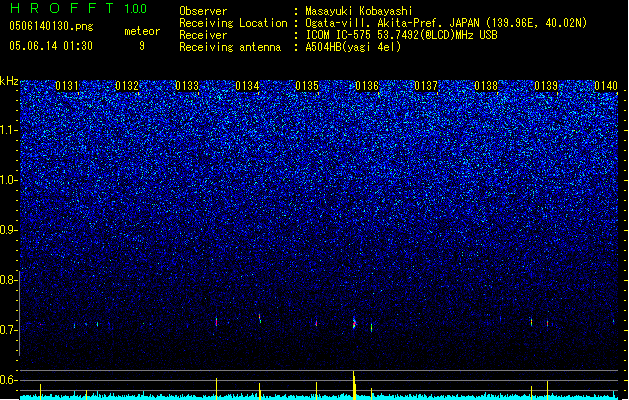
Task: Click the receiver text ICOM IC-575
Action: point(339,35)
